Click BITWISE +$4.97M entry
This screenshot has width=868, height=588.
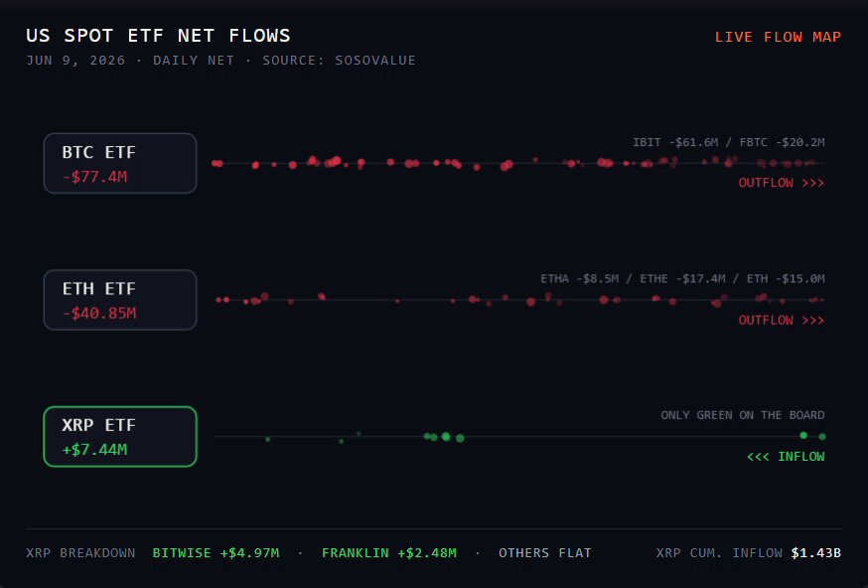216,553
